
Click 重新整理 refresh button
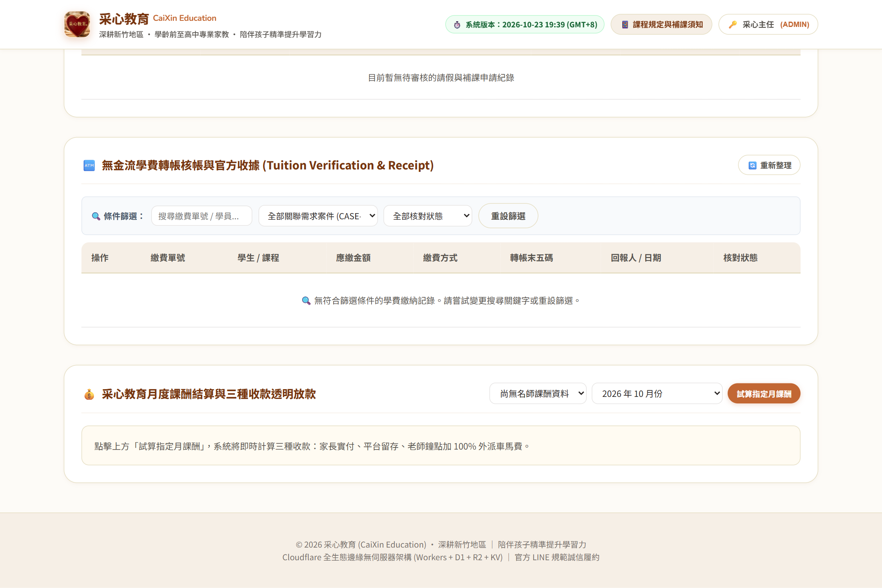coord(769,165)
